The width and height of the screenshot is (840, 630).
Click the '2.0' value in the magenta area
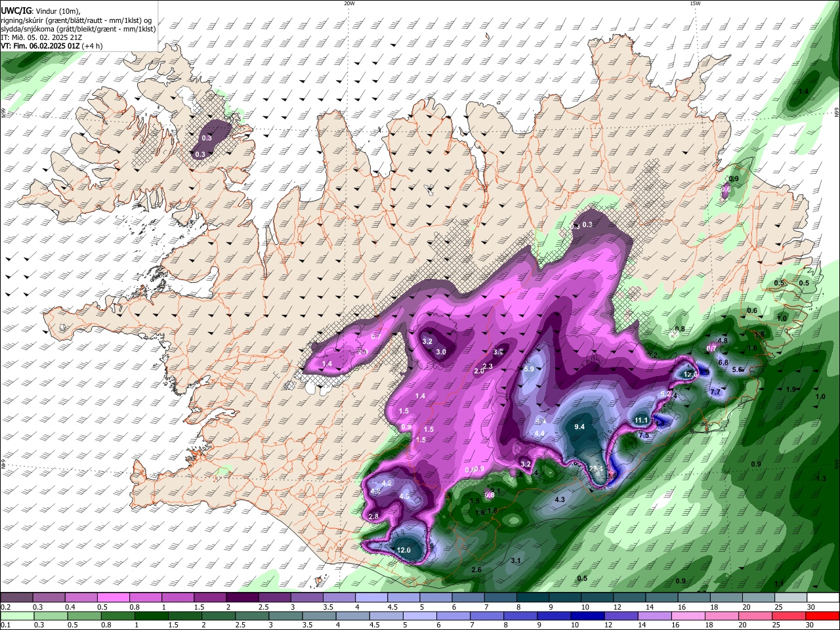(479, 371)
